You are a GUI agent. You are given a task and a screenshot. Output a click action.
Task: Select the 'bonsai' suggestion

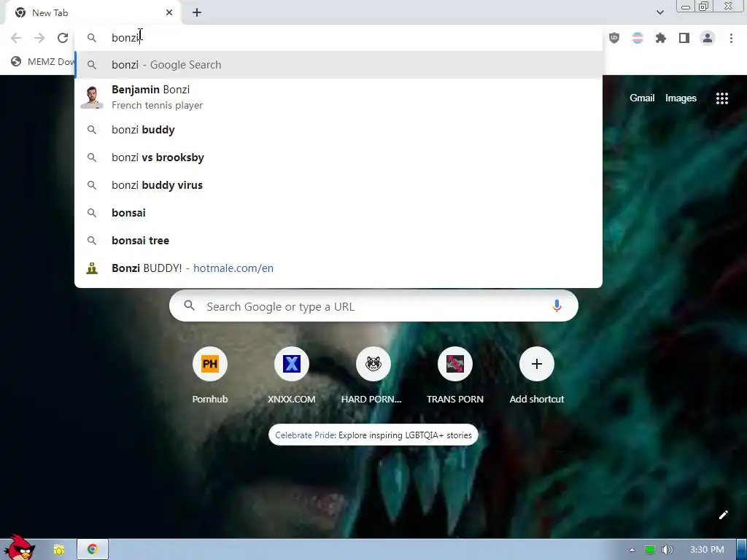click(x=338, y=213)
